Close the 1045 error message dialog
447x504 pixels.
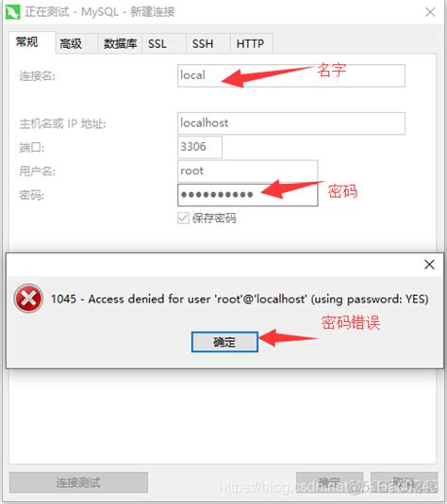pyautogui.click(x=429, y=265)
